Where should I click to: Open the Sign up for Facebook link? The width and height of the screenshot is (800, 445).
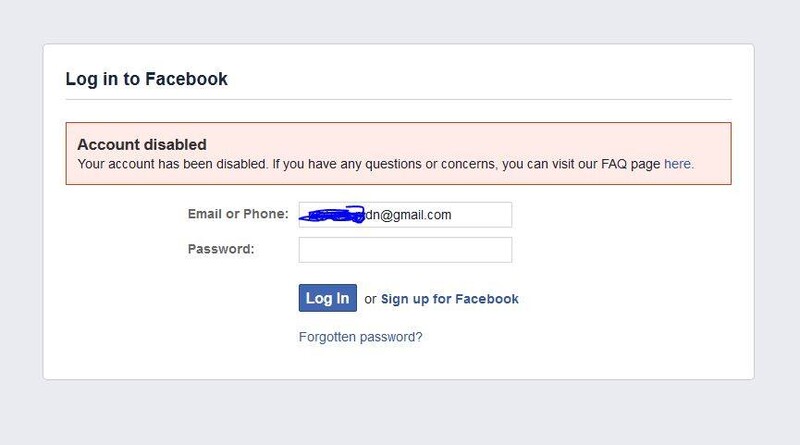click(449, 299)
